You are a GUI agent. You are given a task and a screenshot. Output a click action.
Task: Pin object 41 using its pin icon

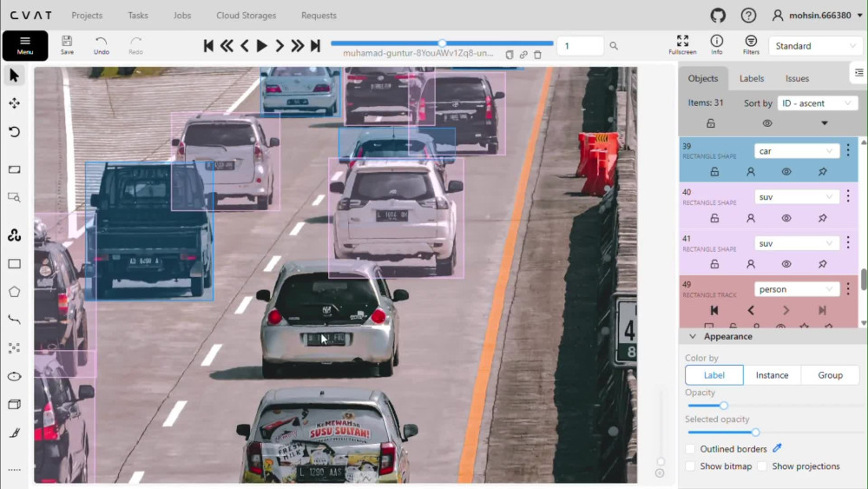tap(823, 264)
